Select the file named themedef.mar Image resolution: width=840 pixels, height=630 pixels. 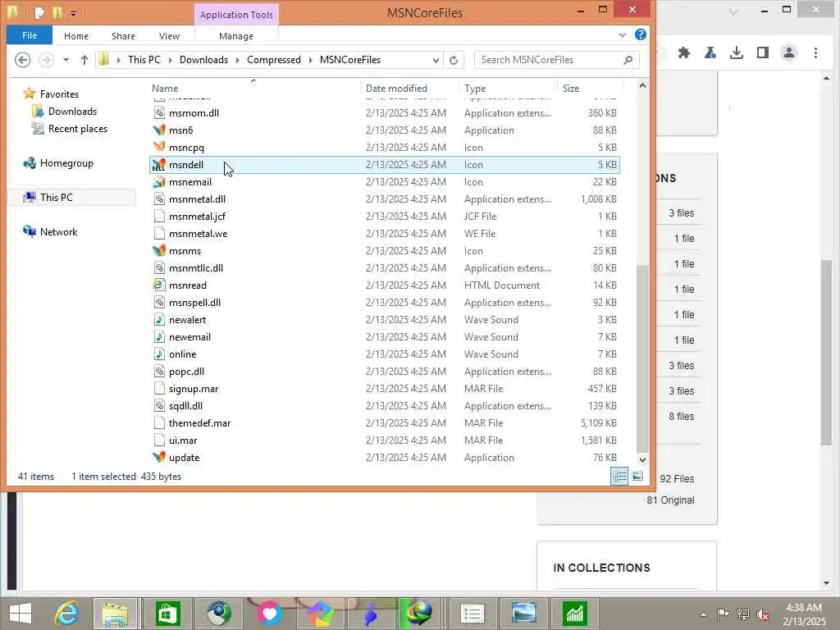(200, 422)
